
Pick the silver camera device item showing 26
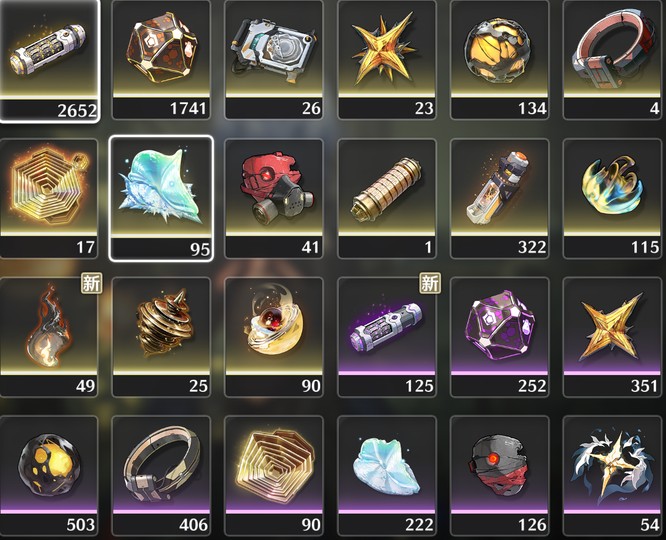click(x=274, y=59)
